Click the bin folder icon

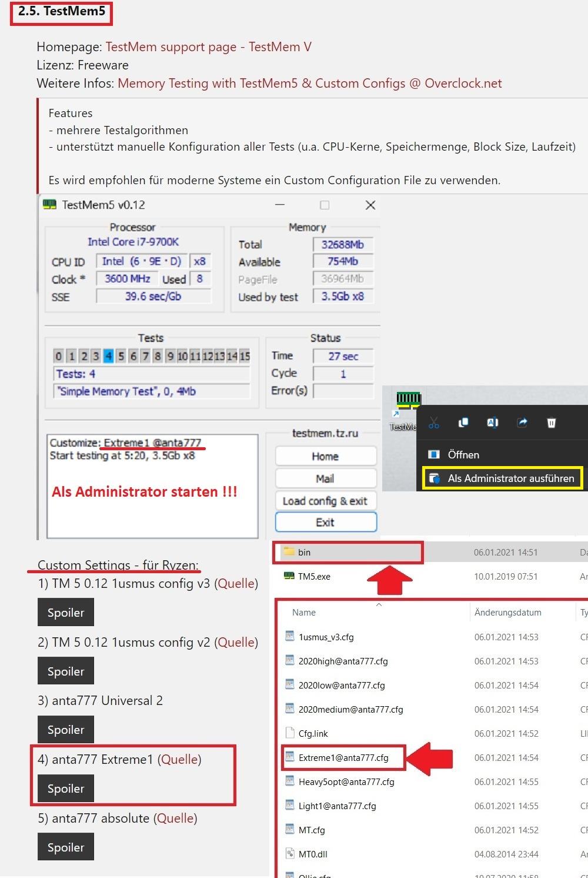(x=289, y=552)
